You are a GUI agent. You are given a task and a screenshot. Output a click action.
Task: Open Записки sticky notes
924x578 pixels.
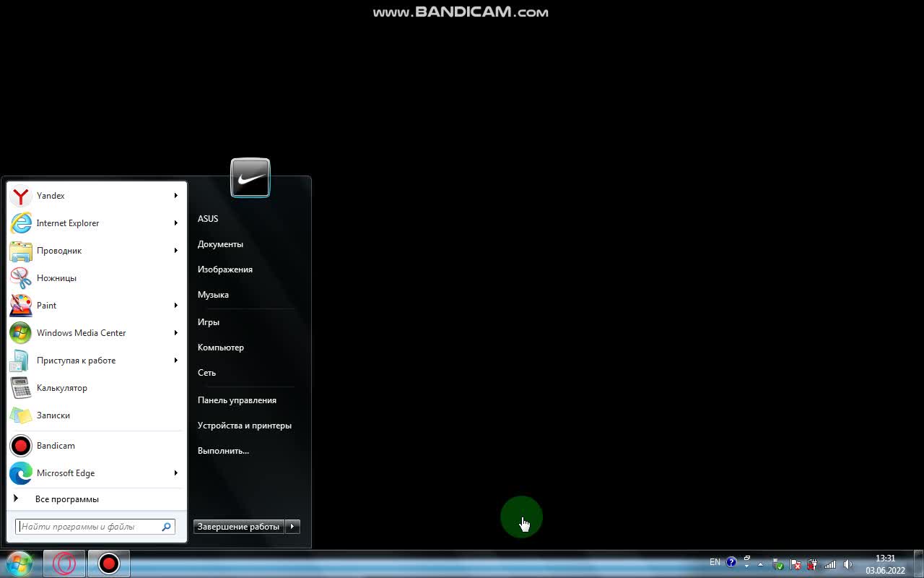pos(97,415)
